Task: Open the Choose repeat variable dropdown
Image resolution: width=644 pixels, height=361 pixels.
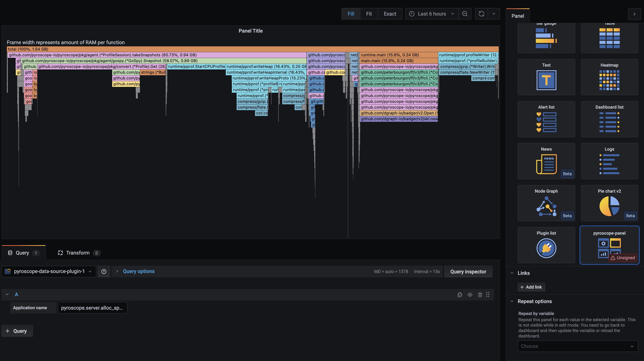Action: click(577, 346)
